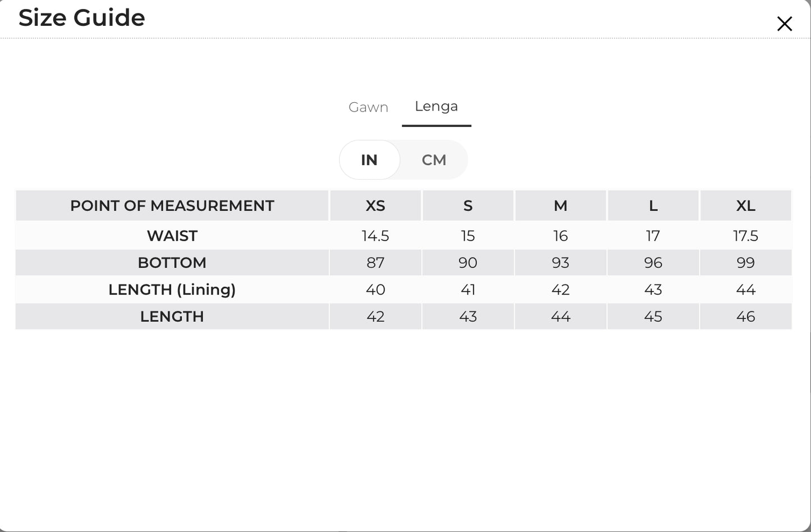
Task: Select the WAIST row label
Action: [x=172, y=236]
